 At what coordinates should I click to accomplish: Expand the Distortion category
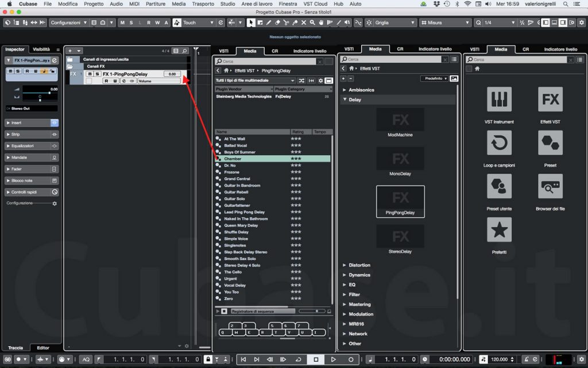pos(345,265)
